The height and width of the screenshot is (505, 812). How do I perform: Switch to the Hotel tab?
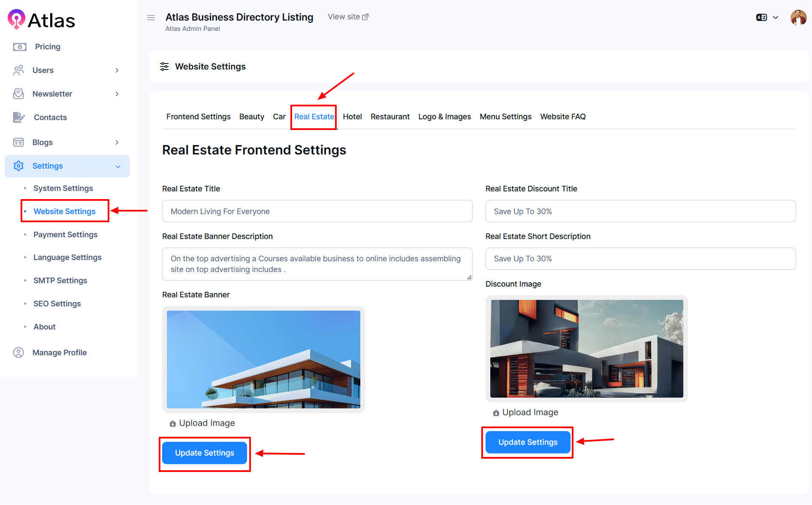tap(352, 117)
